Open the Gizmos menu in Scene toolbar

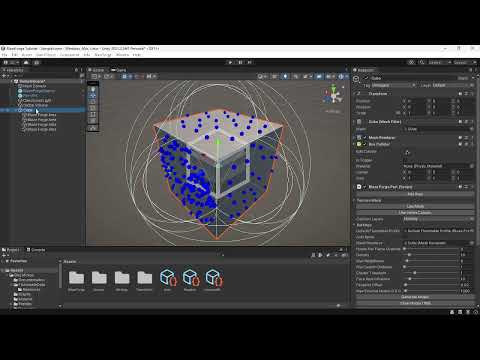tap(342, 76)
